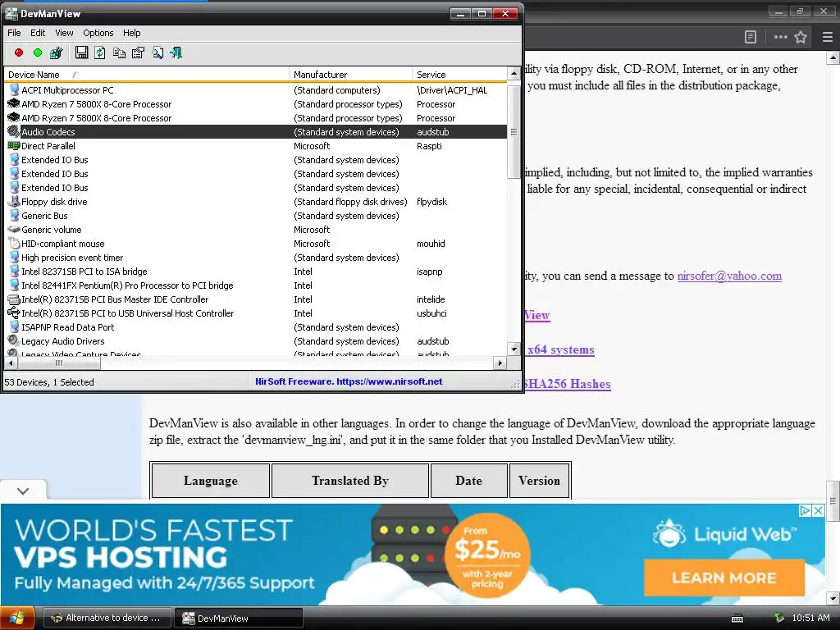Click the AdChoices icon on the banner
Image resolution: width=840 pixels, height=630 pixels.
805,510
